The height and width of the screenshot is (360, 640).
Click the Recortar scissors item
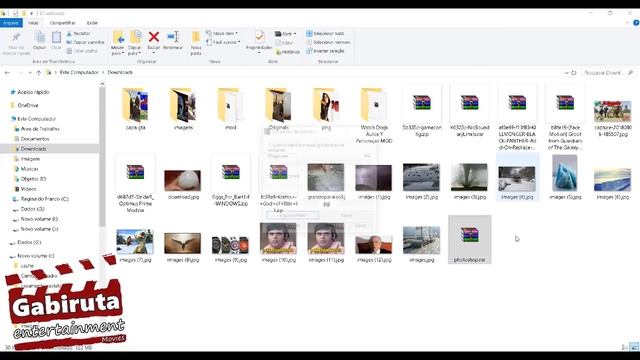coord(78,33)
